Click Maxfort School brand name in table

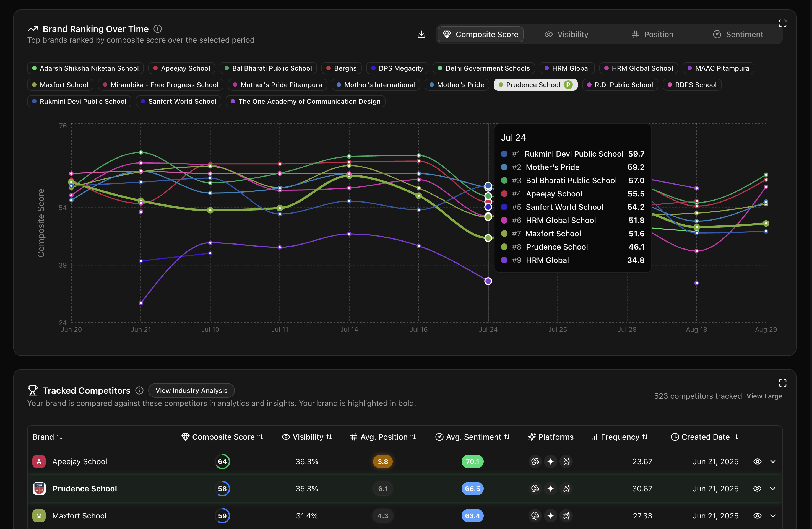pos(79,516)
